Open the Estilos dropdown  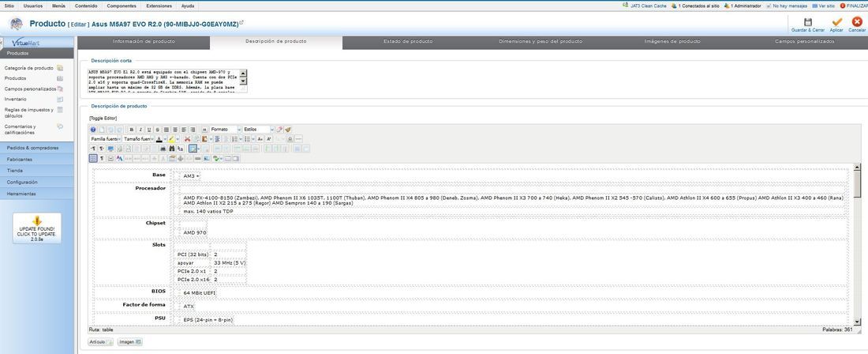pyautogui.click(x=258, y=130)
